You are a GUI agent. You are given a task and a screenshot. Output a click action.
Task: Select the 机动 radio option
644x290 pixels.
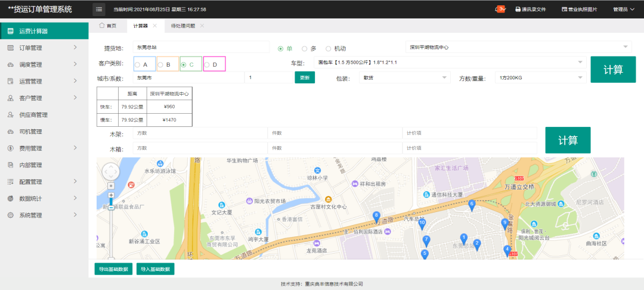pos(329,48)
